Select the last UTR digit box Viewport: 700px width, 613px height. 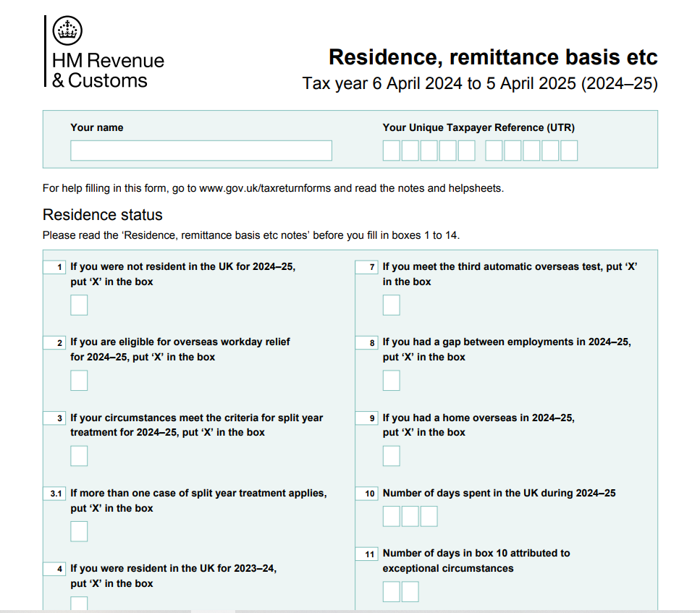point(569,151)
